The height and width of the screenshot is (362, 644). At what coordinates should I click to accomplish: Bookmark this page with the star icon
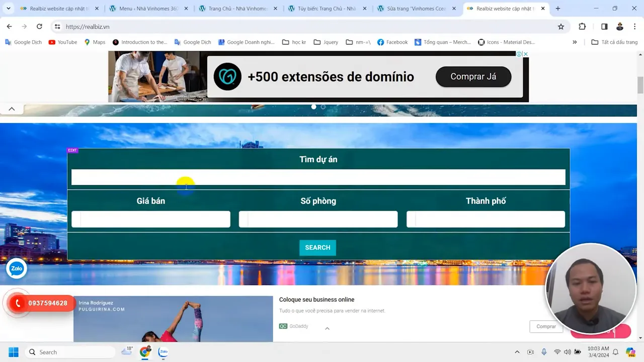(x=561, y=27)
